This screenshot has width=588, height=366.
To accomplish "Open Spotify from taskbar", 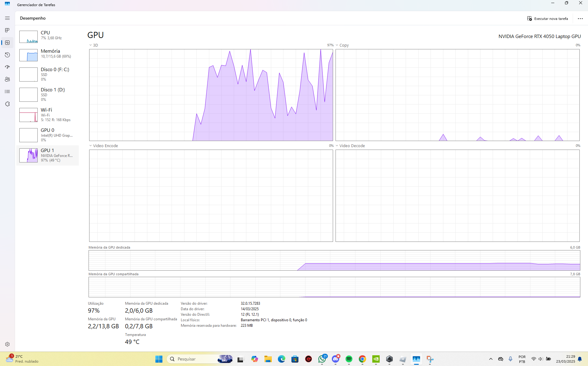I will coord(349,359).
